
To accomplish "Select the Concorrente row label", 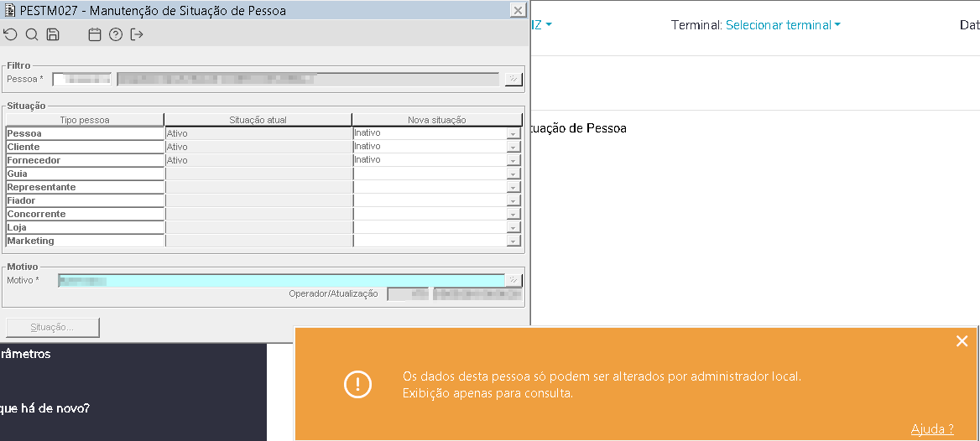I will pyautogui.click(x=85, y=214).
